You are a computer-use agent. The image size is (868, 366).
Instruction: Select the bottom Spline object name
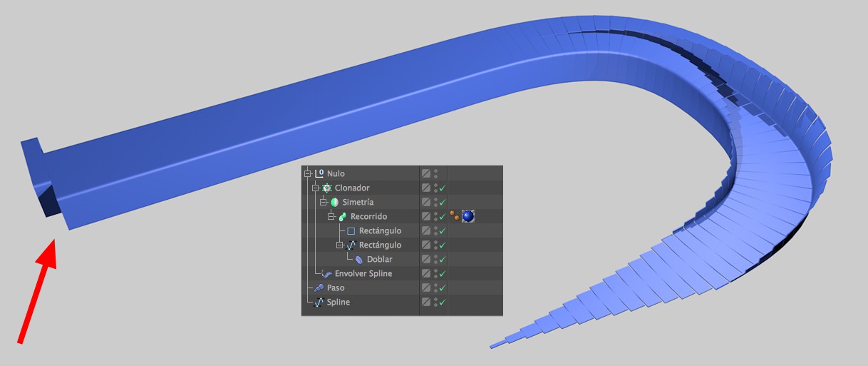tap(339, 302)
